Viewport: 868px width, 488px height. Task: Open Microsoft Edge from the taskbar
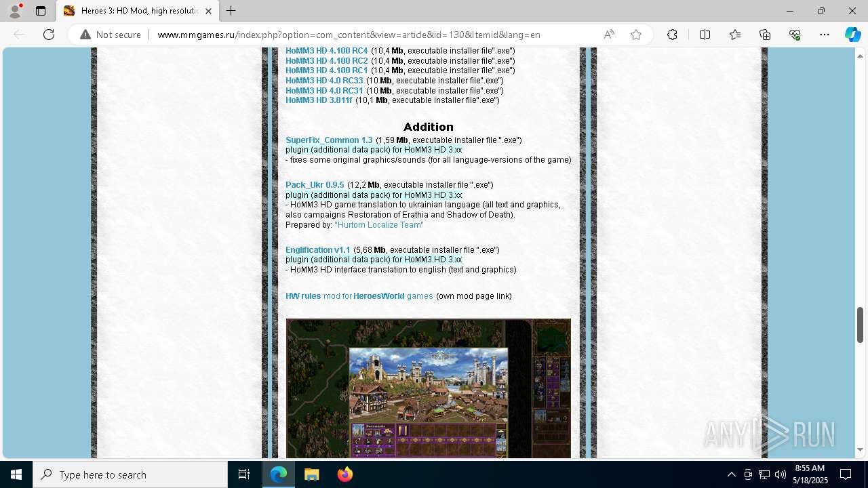pos(279,474)
